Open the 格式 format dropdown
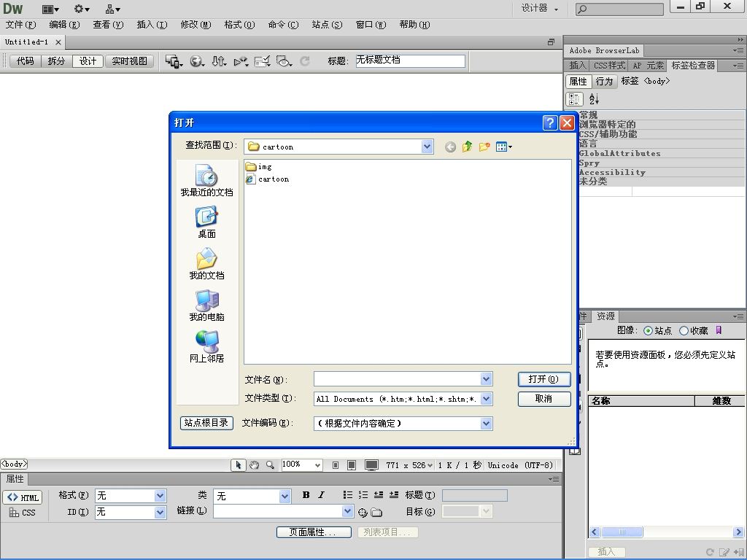Screen dimensions: 747x560 [160, 496]
